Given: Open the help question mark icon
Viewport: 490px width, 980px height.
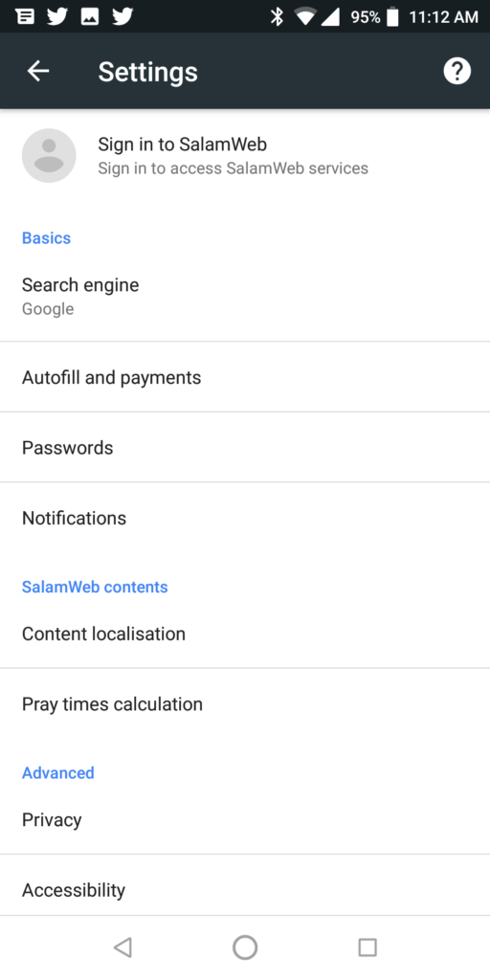Looking at the screenshot, I should [x=457, y=71].
